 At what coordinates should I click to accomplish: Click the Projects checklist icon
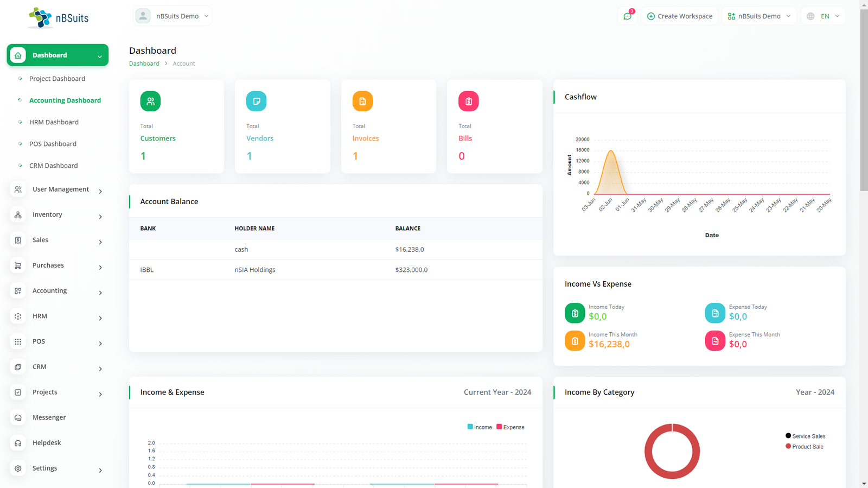[18, 392]
